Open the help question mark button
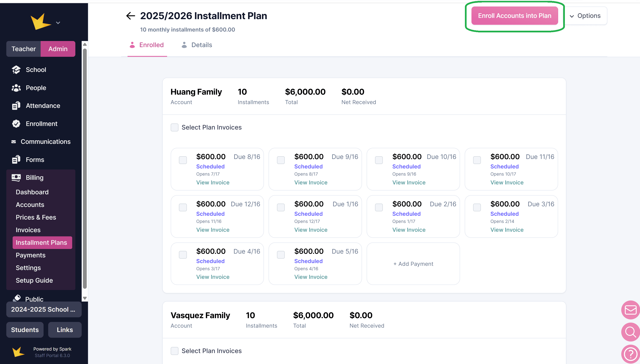Viewport: 640px width, 364px height. [x=630, y=354]
